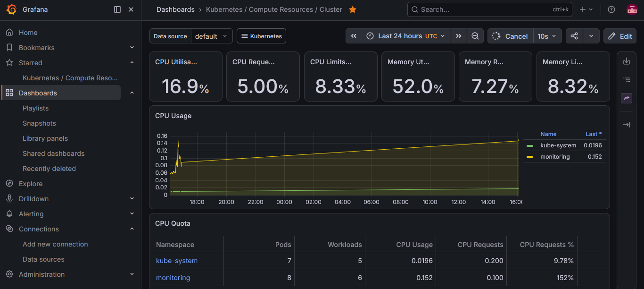Image resolution: width=644 pixels, height=289 pixels.
Task: Collapse the Connections section chevron
Action: (132, 229)
